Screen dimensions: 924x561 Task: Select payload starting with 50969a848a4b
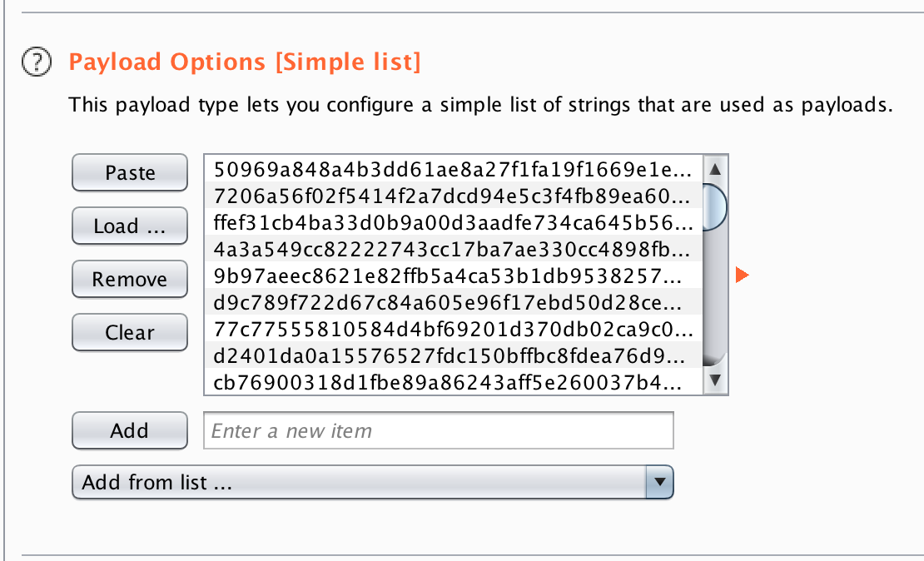point(453,170)
